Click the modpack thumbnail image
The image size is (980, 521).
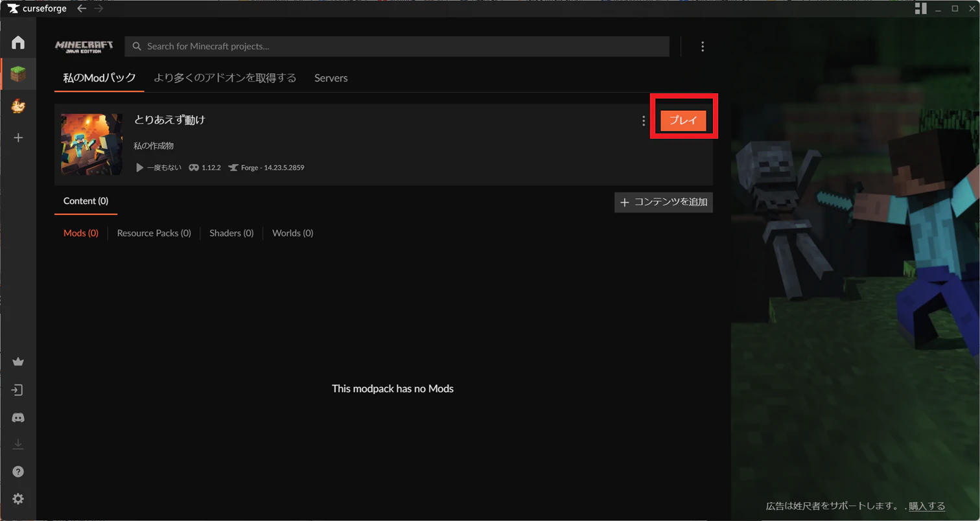(92, 145)
